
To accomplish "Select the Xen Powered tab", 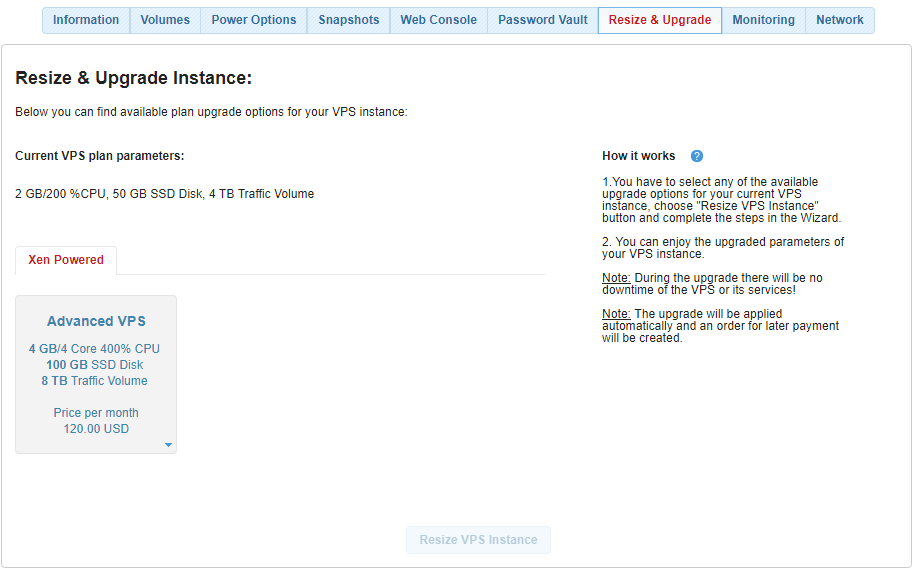I will point(66,260).
